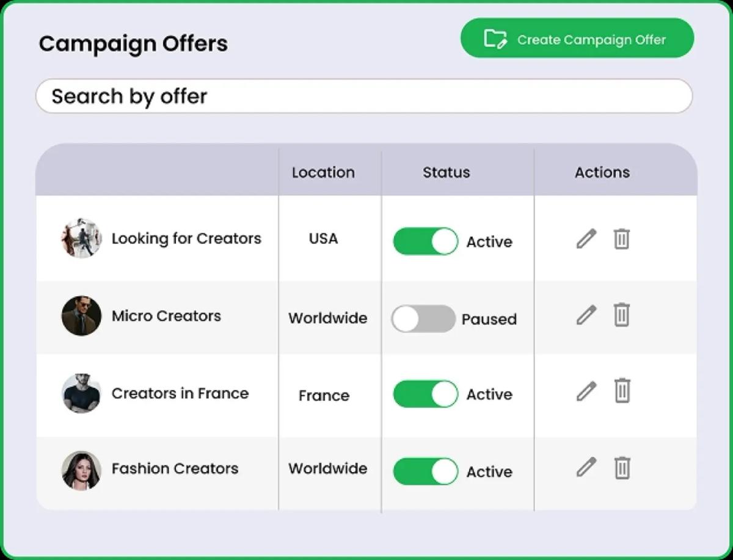Click the delete icon for Looking for Creators
Image resolution: width=733 pixels, height=560 pixels.
622,239
